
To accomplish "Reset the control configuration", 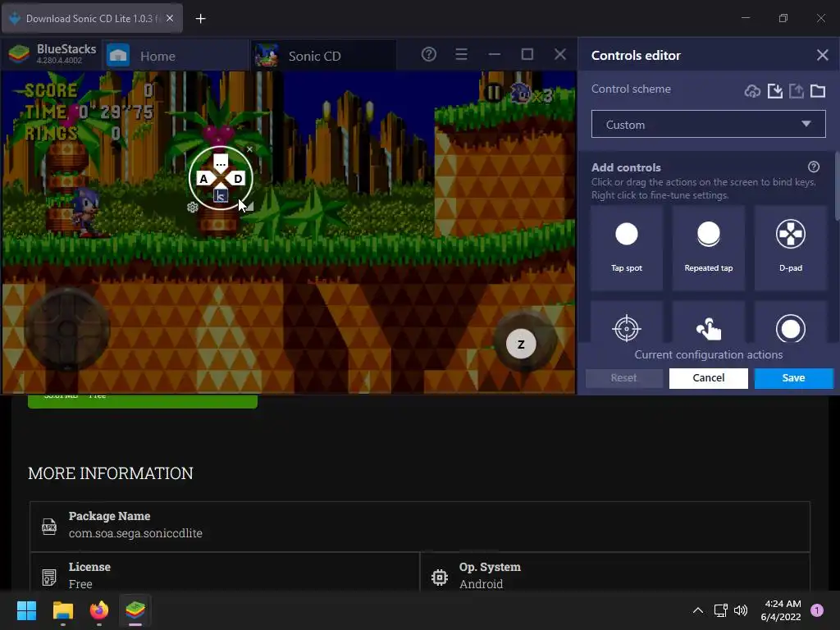I will point(623,377).
